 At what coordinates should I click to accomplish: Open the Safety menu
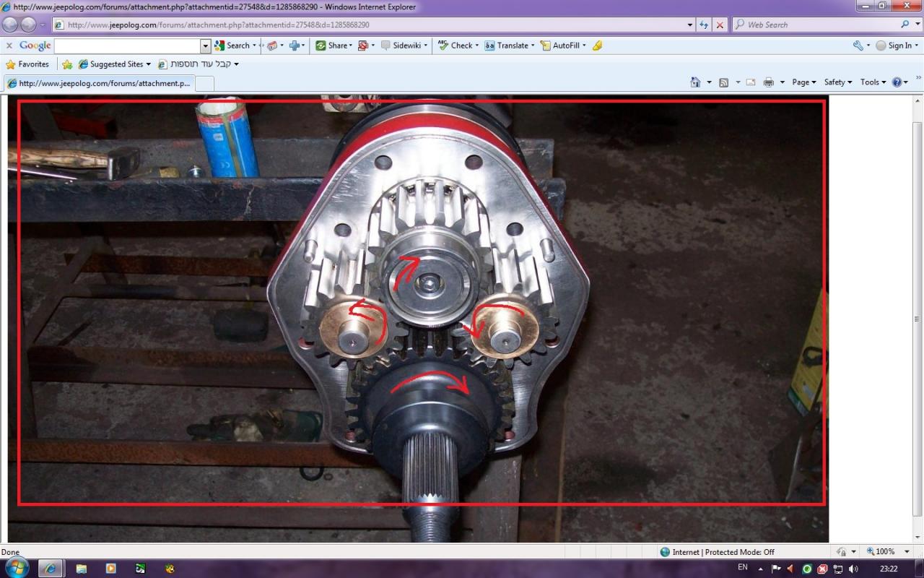(x=837, y=82)
